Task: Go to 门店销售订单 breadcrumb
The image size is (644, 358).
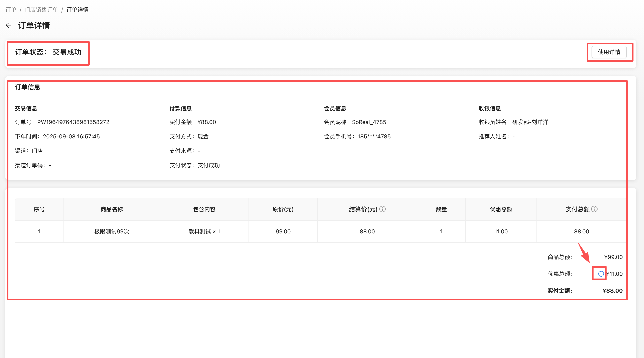Action: coord(41,9)
